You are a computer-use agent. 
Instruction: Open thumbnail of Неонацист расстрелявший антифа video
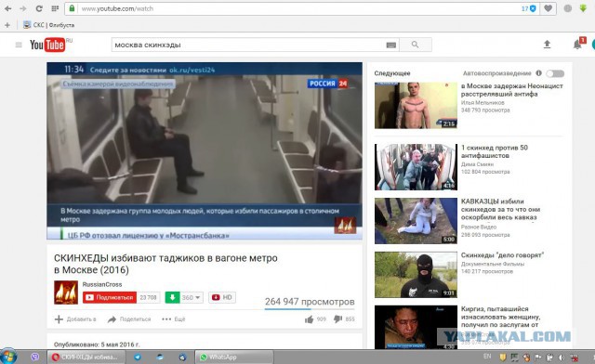pos(416,106)
